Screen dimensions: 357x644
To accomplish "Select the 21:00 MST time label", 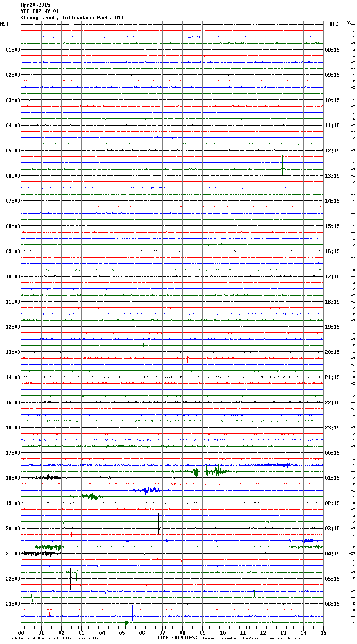I will pos(13,554).
